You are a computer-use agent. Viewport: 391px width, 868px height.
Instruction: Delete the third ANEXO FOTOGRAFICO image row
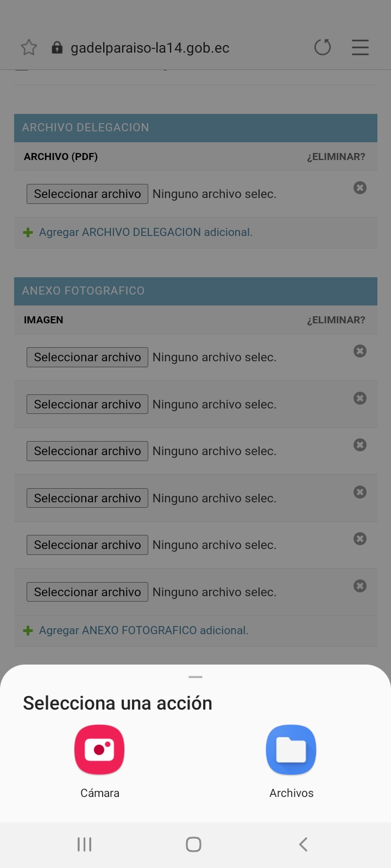coord(360,445)
